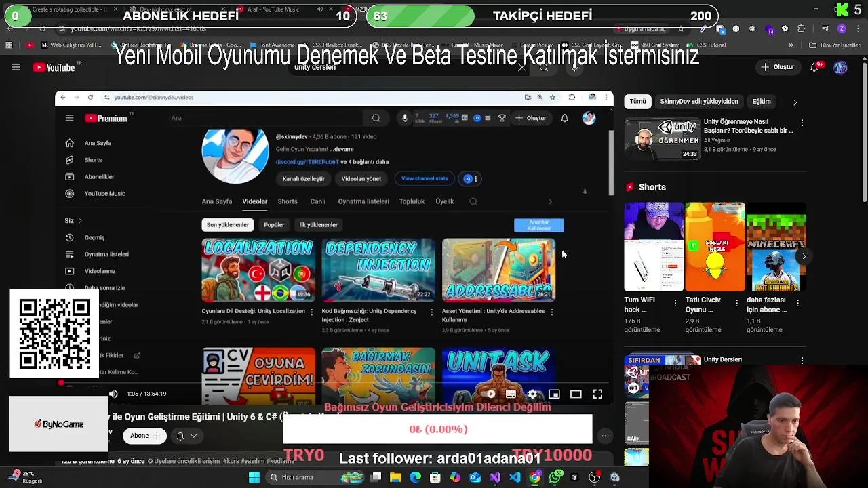This screenshot has width=868, height=488.
Task: Open Windows Start menu on taskbar
Action: pyautogui.click(x=254, y=477)
